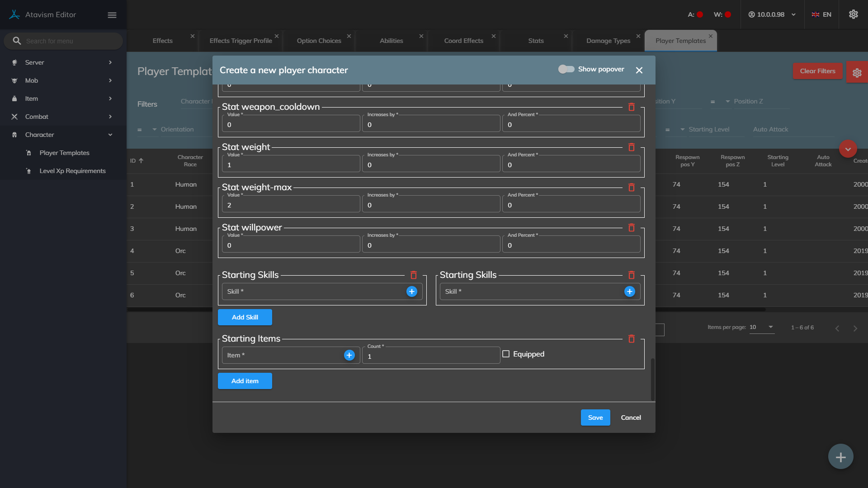Delete the Stat weapon_cooldown entry
Viewport: 868px width, 488px height.
click(x=632, y=107)
